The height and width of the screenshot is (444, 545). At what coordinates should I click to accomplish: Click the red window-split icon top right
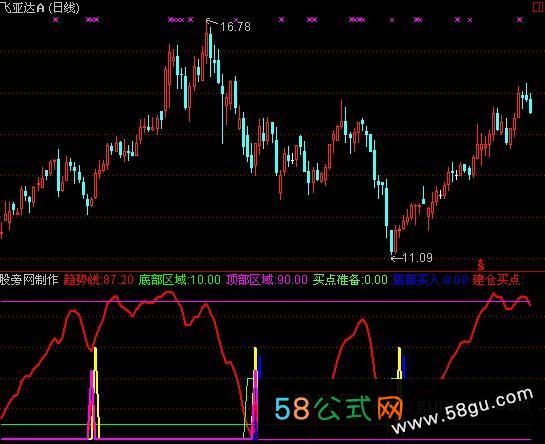pyautogui.click(x=538, y=7)
